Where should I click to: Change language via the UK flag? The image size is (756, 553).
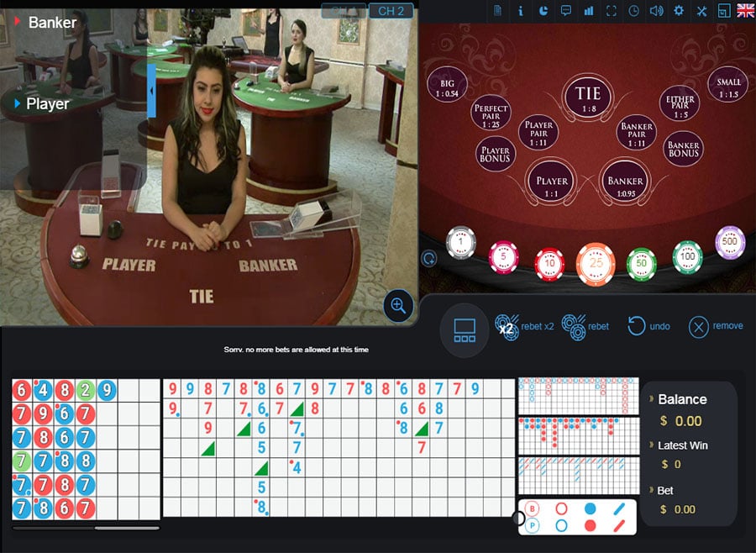(746, 11)
